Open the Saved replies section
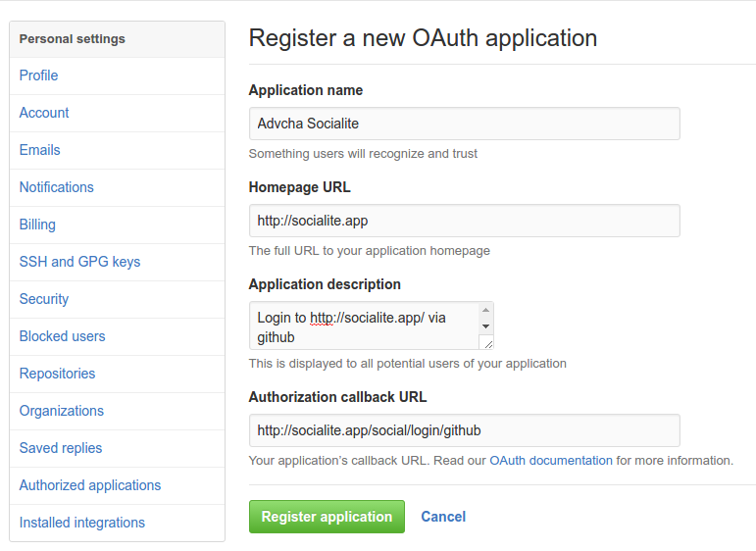 [x=61, y=448]
